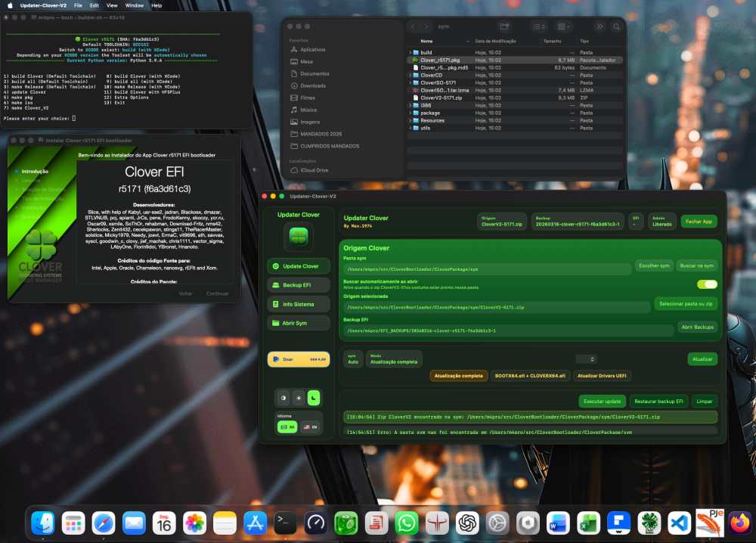Open Finder grouping options dropdown
Screen dimensions: 756x543
pos(563,26)
